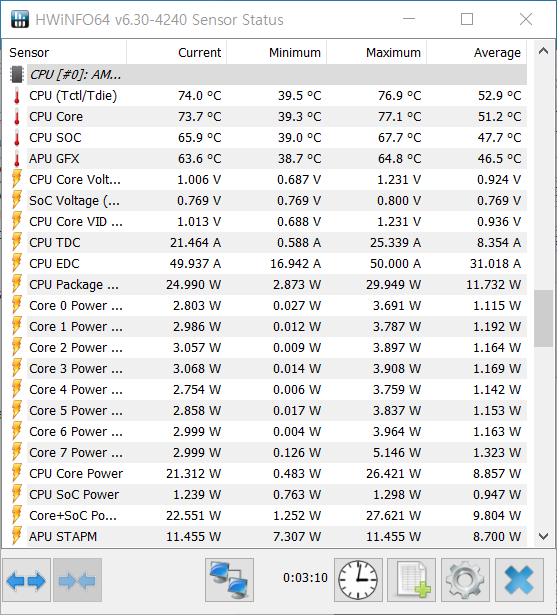Click thermometer icon for CPU SOC row
Screen dimensions: 557x615
(x=17, y=138)
